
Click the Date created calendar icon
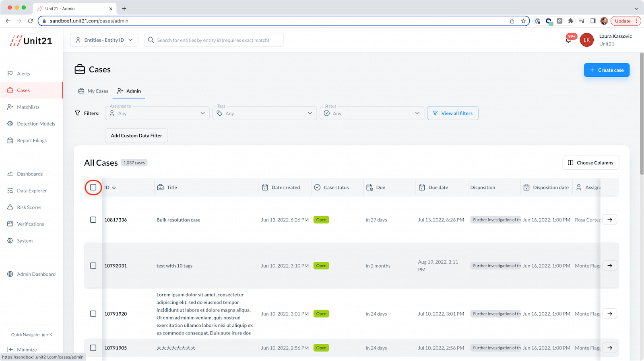pos(265,187)
